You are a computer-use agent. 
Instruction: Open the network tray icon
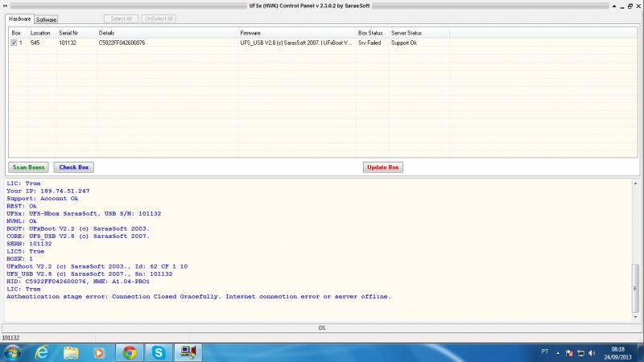pyautogui.click(x=580, y=353)
